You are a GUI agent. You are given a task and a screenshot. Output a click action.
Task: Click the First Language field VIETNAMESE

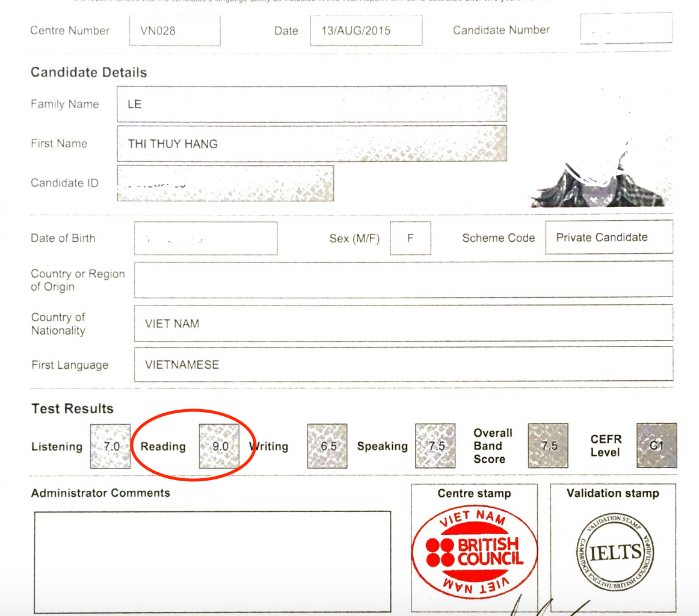click(x=404, y=365)
